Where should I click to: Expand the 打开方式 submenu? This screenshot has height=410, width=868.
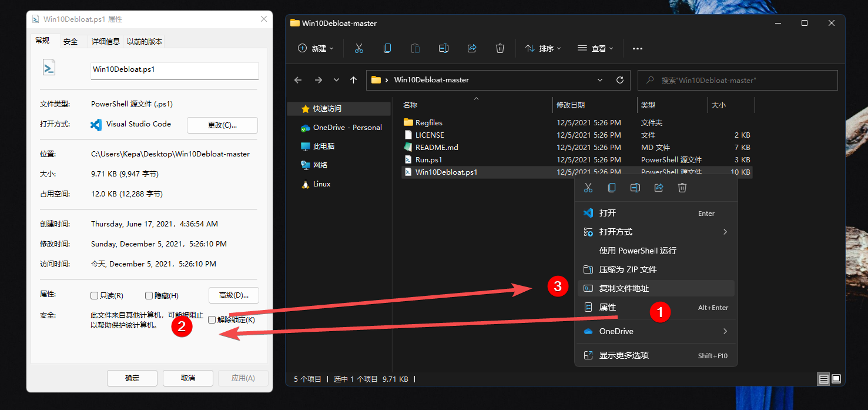pyautogui.click(x=655, y=232)
